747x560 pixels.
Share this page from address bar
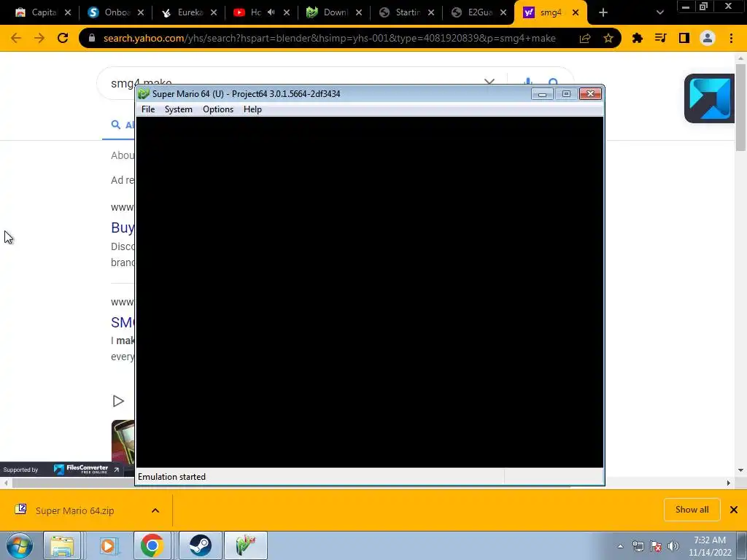tap(585, 38)
